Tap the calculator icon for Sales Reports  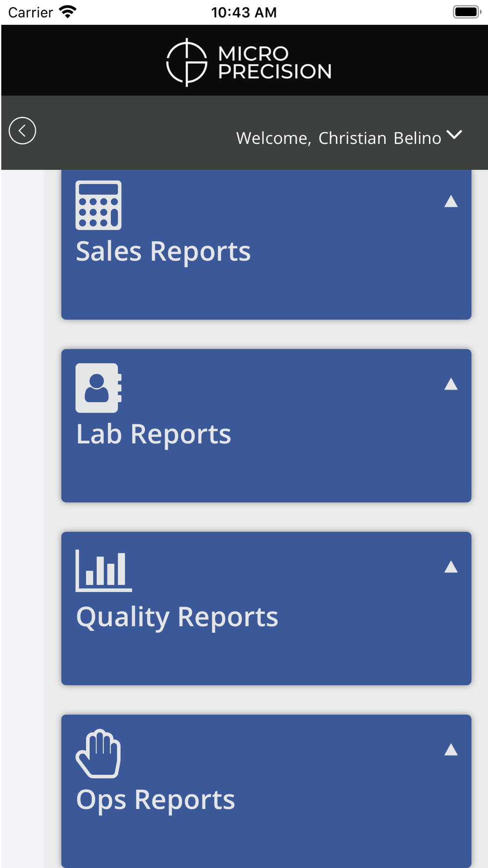pos(99,205)
